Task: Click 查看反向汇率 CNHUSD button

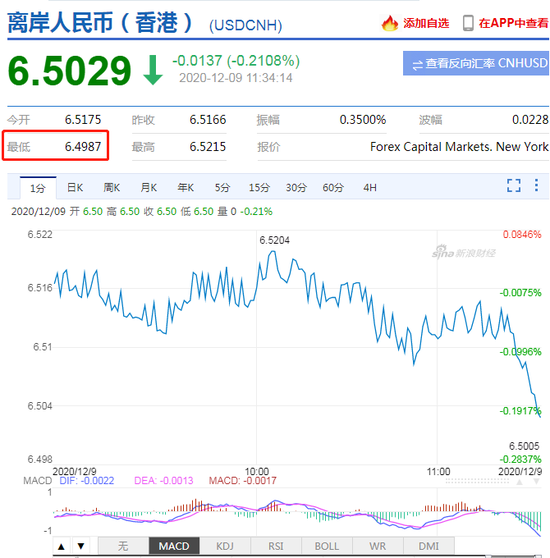Action: pos(476,63)
